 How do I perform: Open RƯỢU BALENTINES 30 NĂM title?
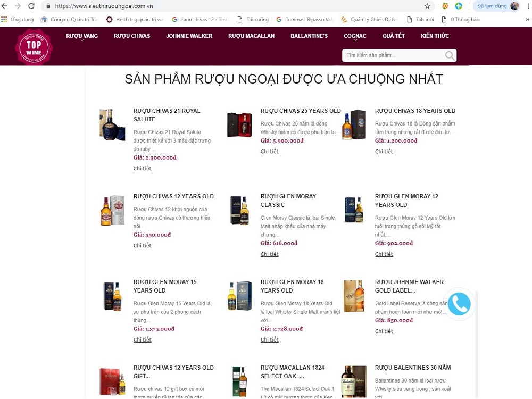point(413,368)
